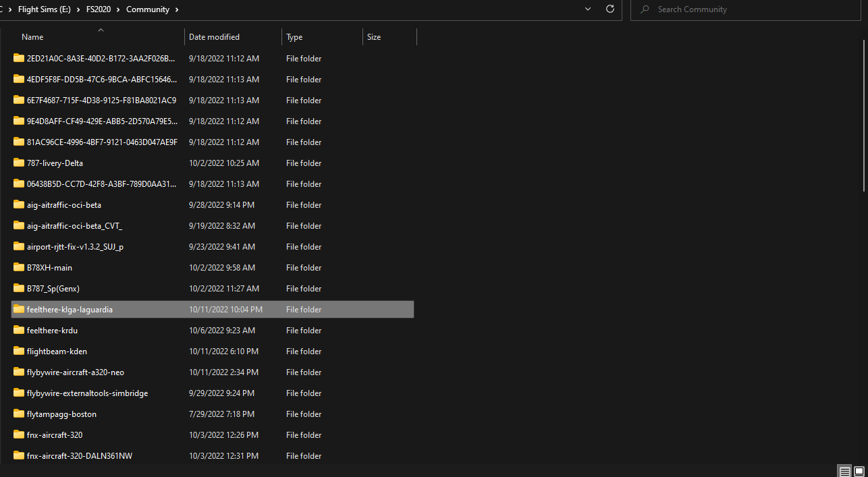Click folder icon of B787_Sp(Genx)
The image size is (868, 477).
19,288
